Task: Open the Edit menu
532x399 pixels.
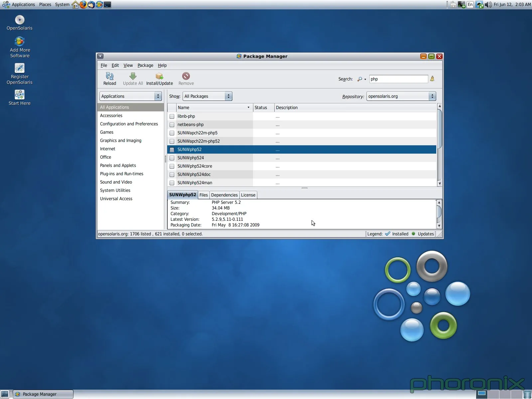Action: pos(115,66)
